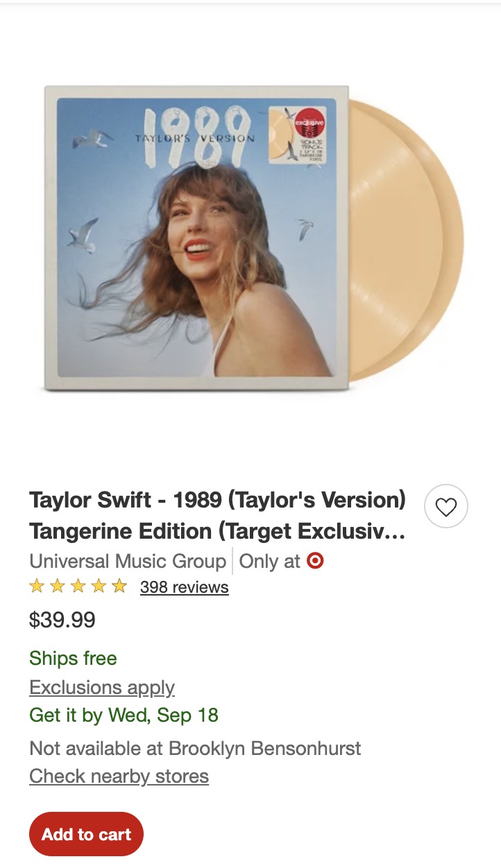The image size is (501, 868).
Task: Click the seagull left of the singer's hair
Action: click(x=82, y=236)
